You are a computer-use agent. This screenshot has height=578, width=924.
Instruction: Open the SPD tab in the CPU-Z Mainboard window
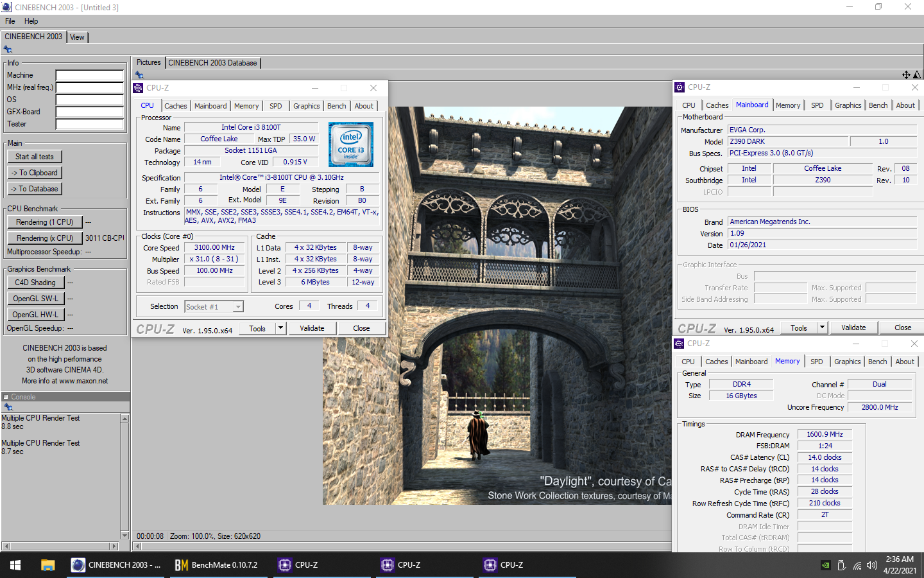coord(817,105)
